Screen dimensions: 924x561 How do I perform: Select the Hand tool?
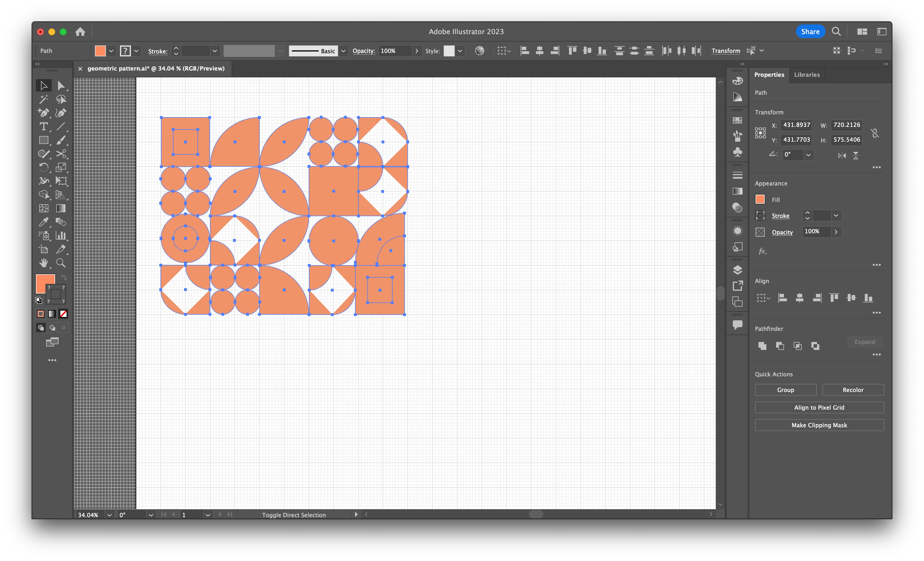(44, 263)
